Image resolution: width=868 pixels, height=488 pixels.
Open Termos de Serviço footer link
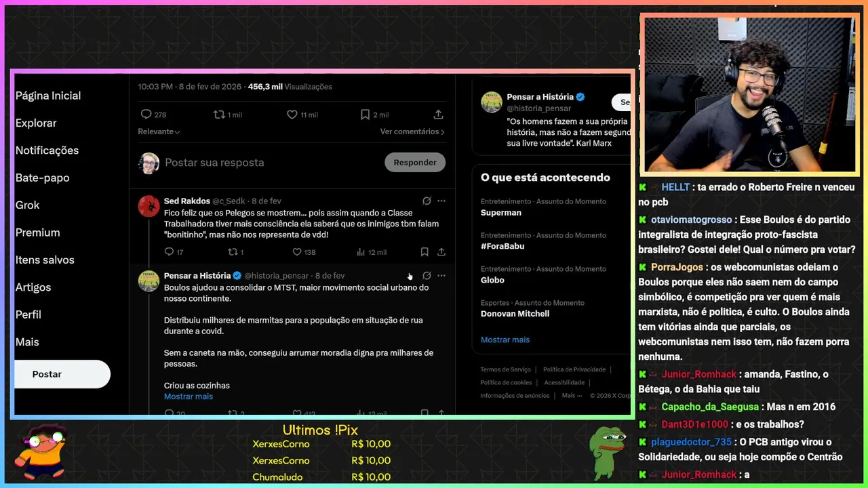505,369
